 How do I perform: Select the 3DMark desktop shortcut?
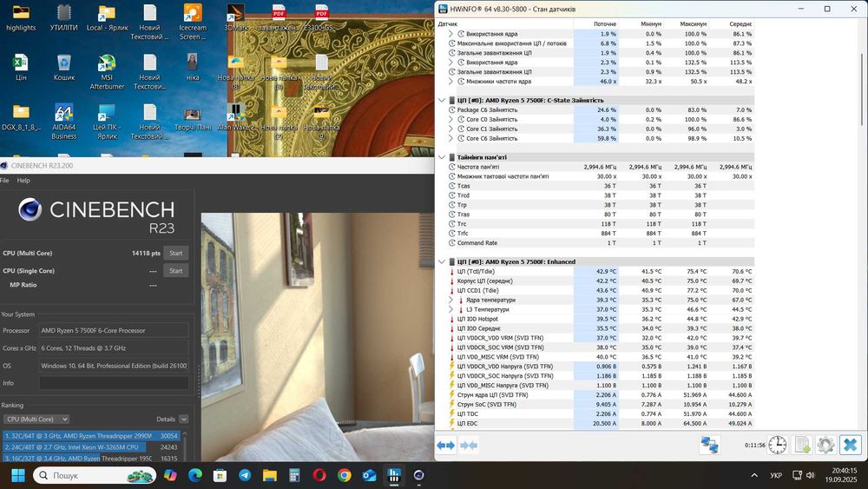[236, 17]
